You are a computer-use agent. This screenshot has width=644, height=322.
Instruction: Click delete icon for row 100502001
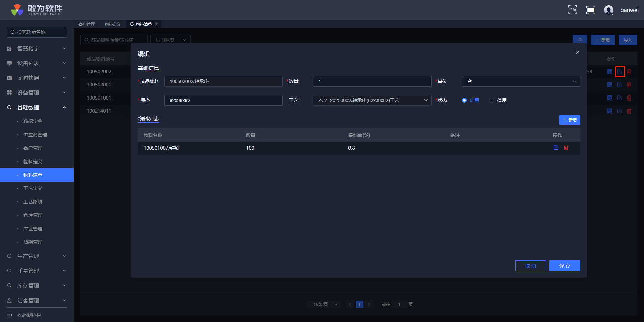tap(629, 85)
